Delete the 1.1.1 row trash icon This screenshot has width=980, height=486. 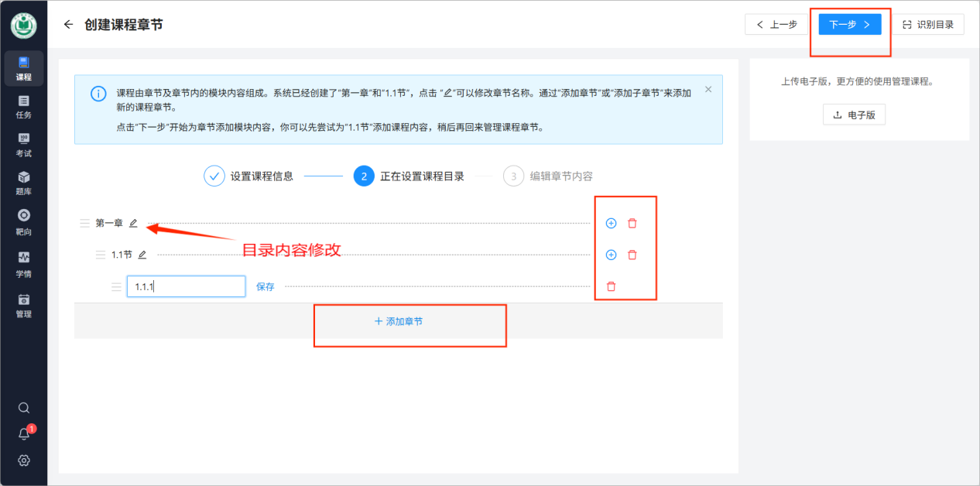point(611,286)
